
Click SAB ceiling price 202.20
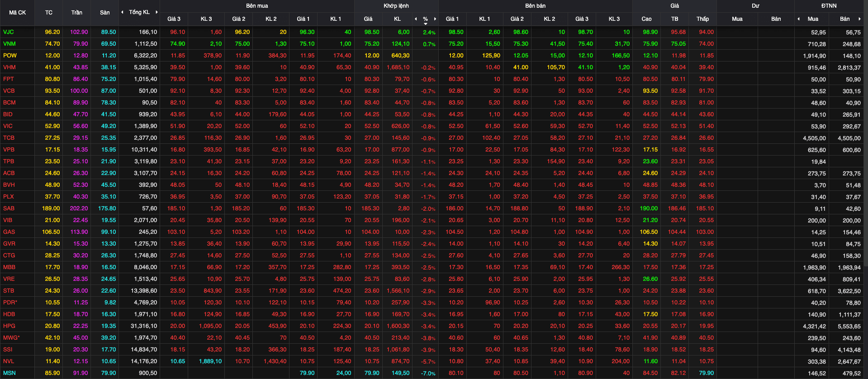click(79, 208)
